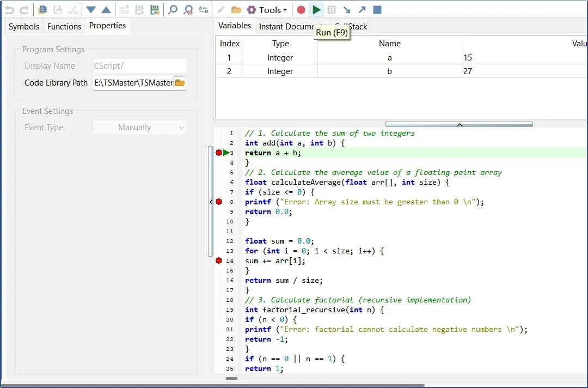The image size is (588, 388).
Task: Click the horizontal scrollbar thumb below the code
Action: 231,378
